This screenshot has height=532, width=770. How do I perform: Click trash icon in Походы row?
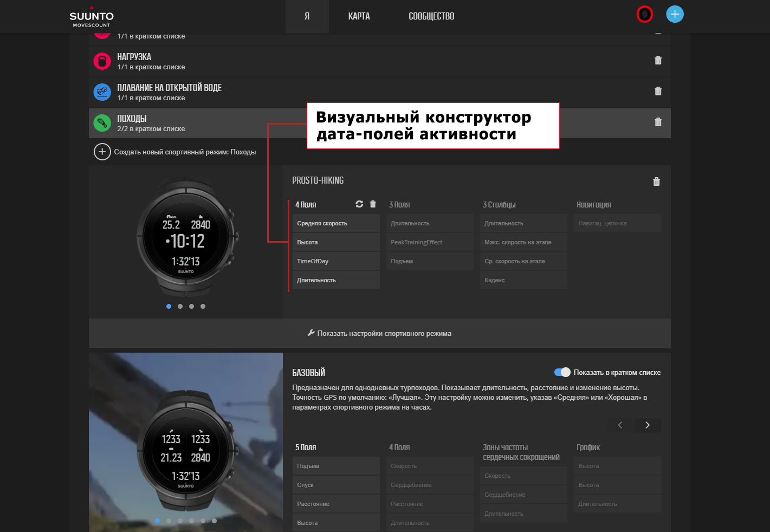(x=658, y=122)
